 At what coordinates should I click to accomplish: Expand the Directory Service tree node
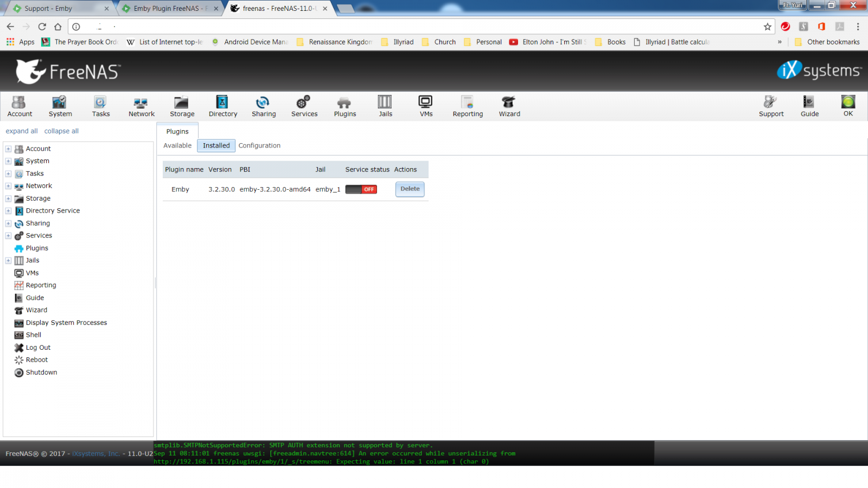pos(8,211)
